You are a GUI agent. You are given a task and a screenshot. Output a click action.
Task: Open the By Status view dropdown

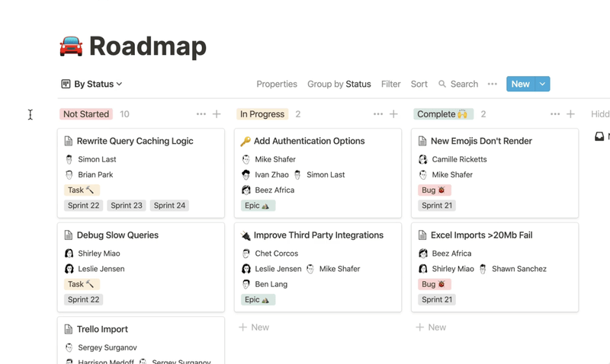[92, 84]
